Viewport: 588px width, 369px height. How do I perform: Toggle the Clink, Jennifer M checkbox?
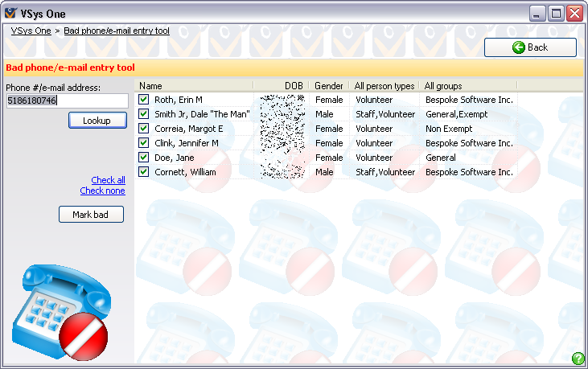pos(144,143)
